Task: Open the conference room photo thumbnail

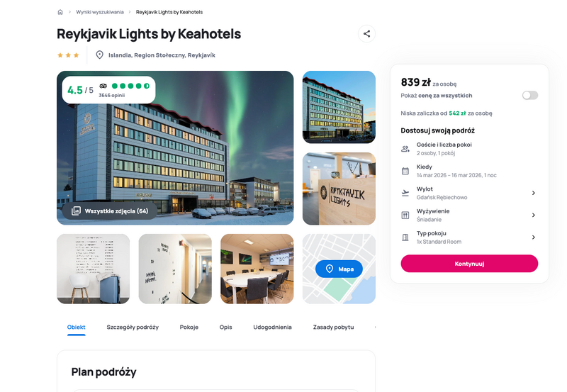Action: [x=257, y=269]
